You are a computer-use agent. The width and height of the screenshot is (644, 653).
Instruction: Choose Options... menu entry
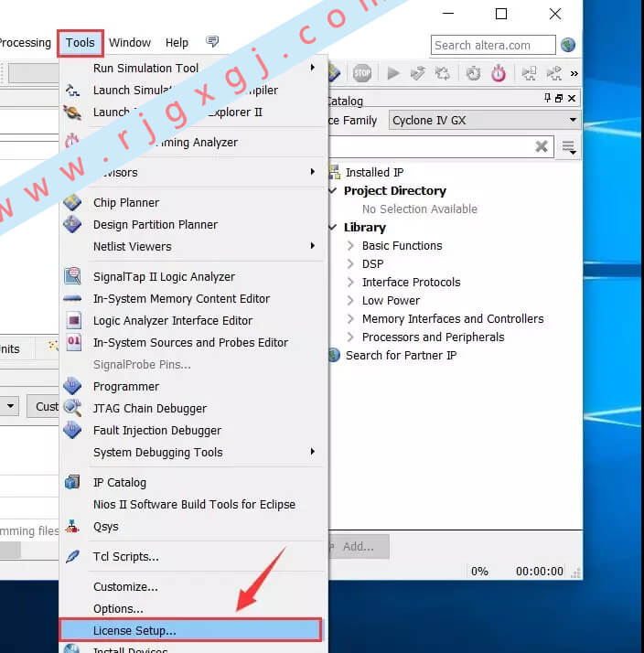[x=194, y=609]
